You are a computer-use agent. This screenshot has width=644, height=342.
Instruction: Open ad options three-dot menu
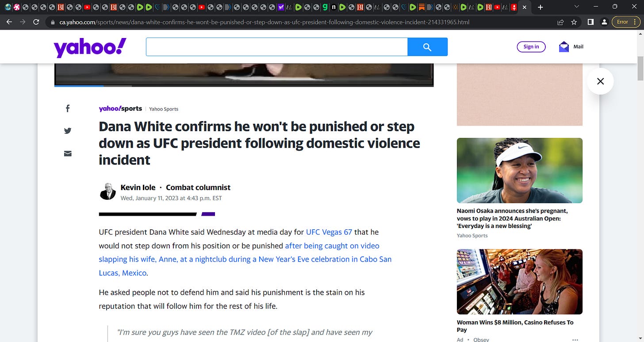tap(575, 339)
